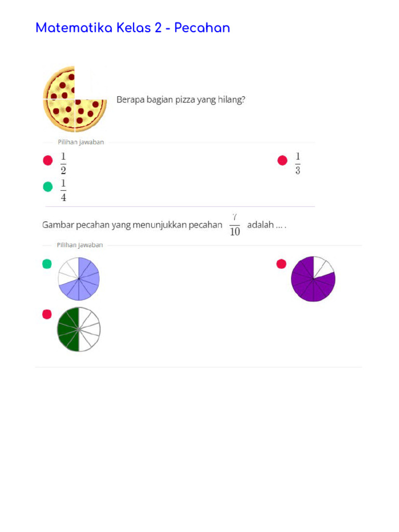This screenshot has width=399, height=532.
Task: Click the dark green half-shaded pie chart
Action: (x=78, y=329)
